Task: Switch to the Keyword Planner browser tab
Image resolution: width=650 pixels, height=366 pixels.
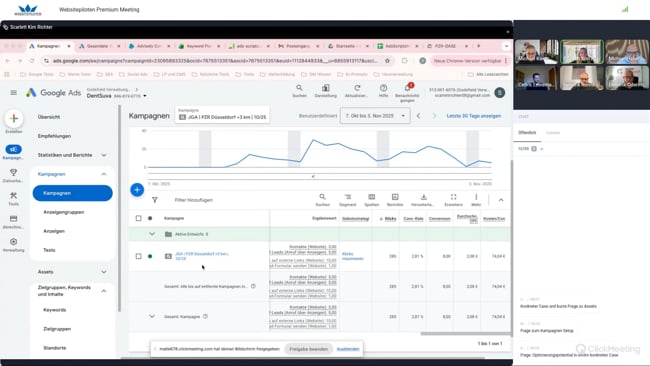Action: point(198,46)
